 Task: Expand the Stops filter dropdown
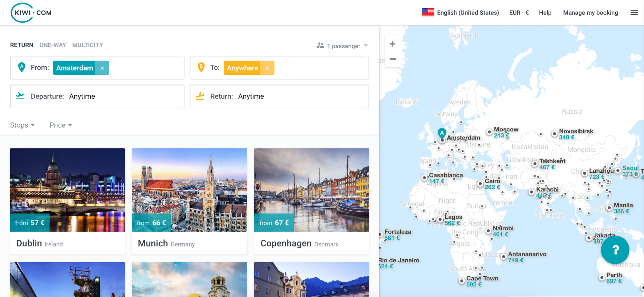tap(22, 125)
